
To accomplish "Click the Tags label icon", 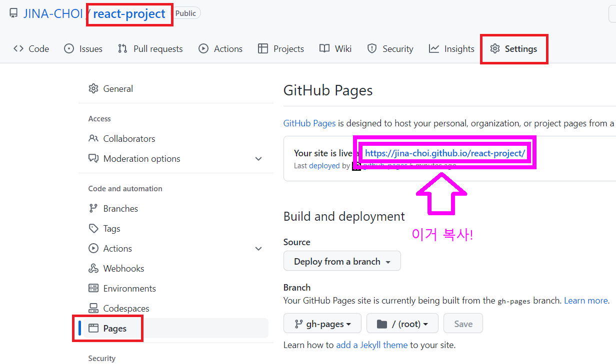I will (x=93, y=228).
